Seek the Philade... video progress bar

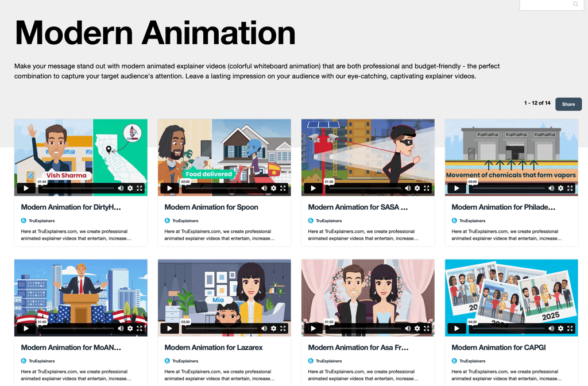(x=509, y=188)
